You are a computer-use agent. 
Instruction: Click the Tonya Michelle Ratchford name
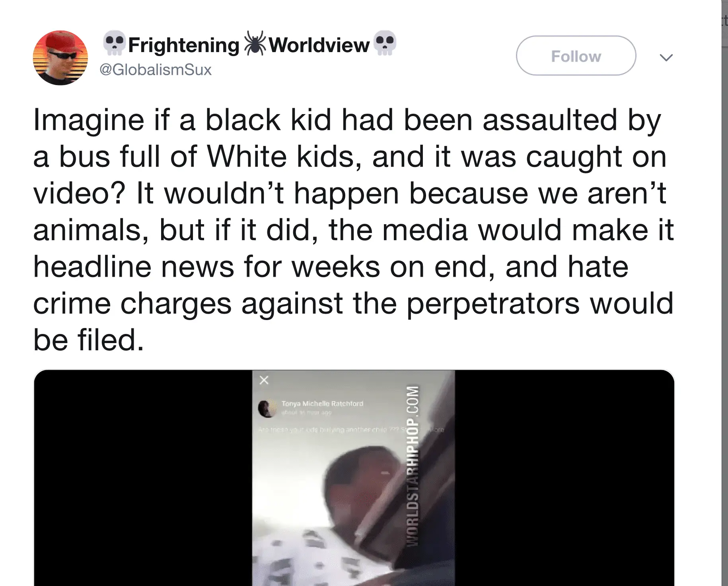[x=322, y=404]
